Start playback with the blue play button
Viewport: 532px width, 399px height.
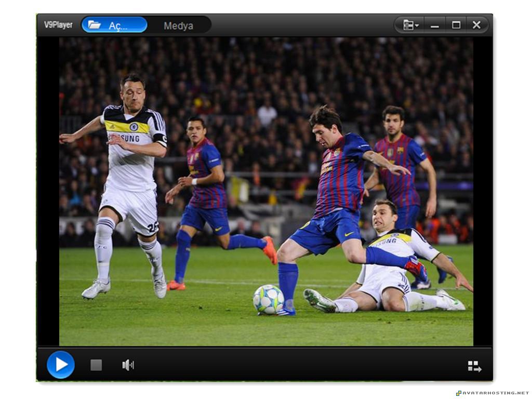click(x=61, y=365)
